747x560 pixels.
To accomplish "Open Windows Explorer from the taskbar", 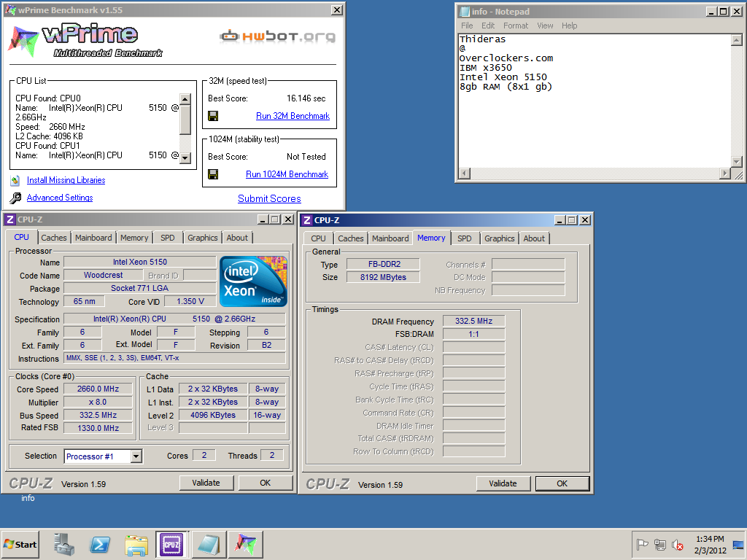I will coord(136,545).
